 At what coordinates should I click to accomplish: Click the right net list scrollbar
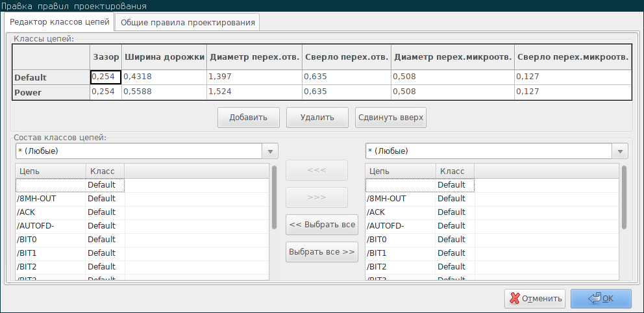point(624,197)
